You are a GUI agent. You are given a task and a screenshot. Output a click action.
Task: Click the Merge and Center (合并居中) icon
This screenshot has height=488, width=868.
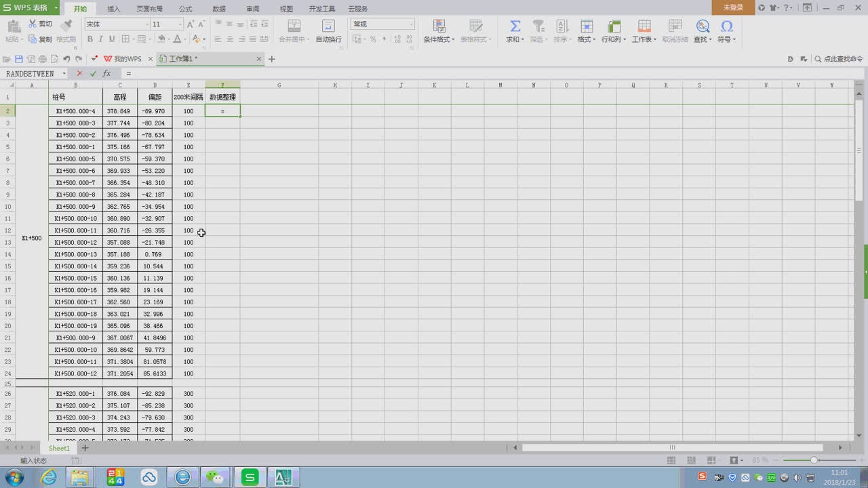(x=294, y=26)
